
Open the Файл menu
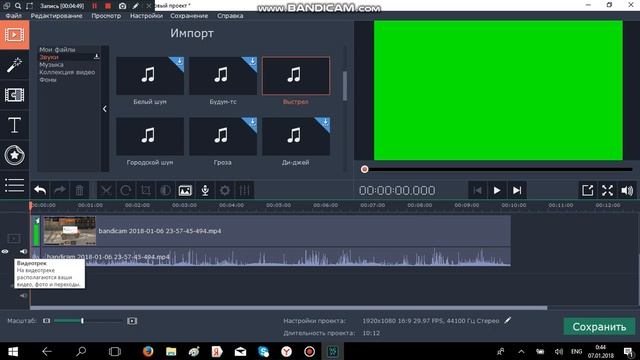click(13, 16)
